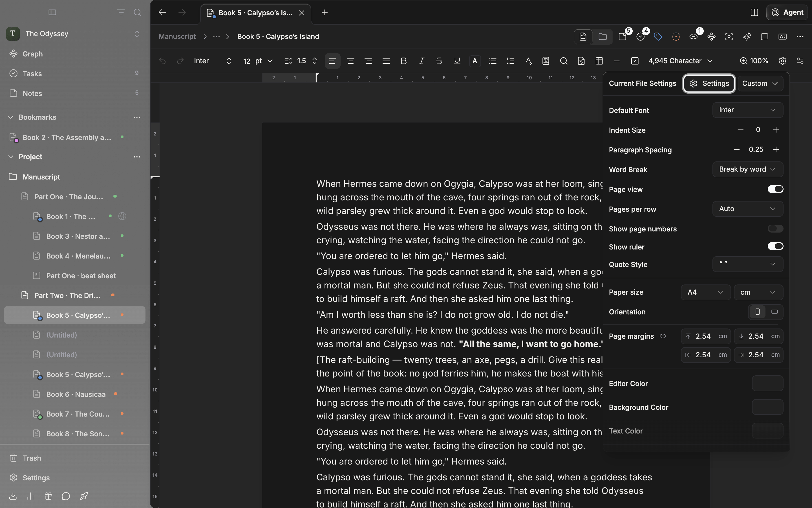Open the Tasks list
The image size is (812, 508).
pyautogui.click(x=75, y=74)
